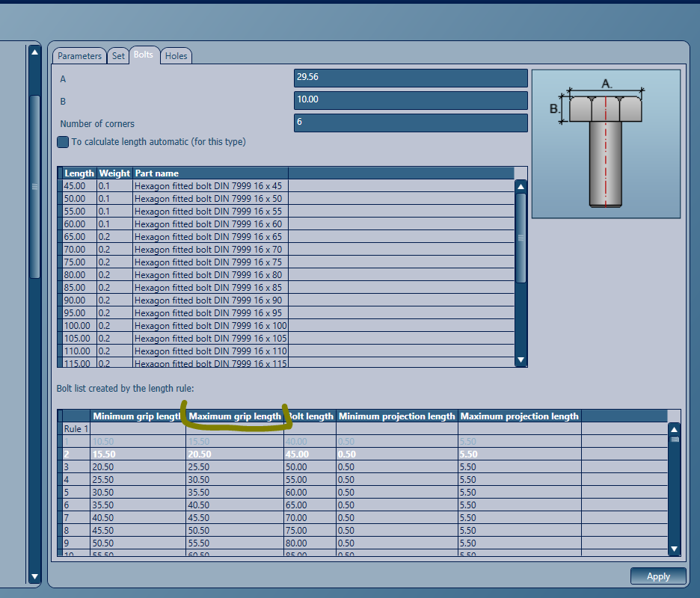Click the circled "Maximum grip length" column header
This screenshot has height=598, width=700.
(233, 416)
